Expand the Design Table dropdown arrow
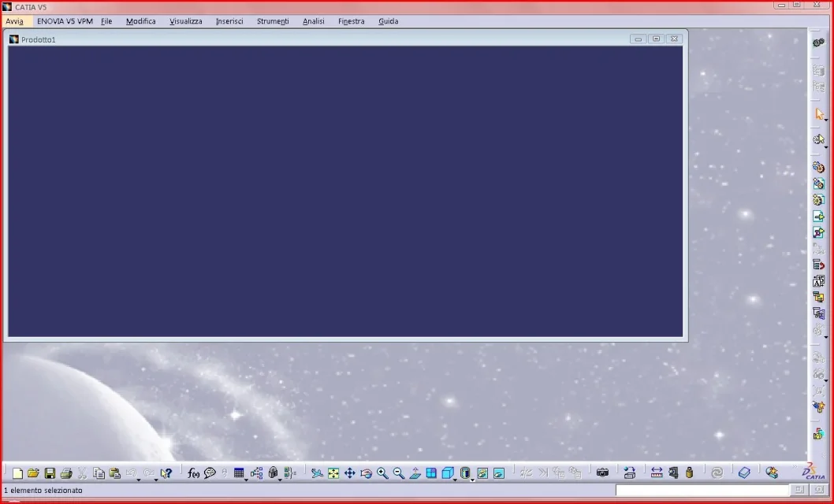Screen dimensions: 834x504 246,479
